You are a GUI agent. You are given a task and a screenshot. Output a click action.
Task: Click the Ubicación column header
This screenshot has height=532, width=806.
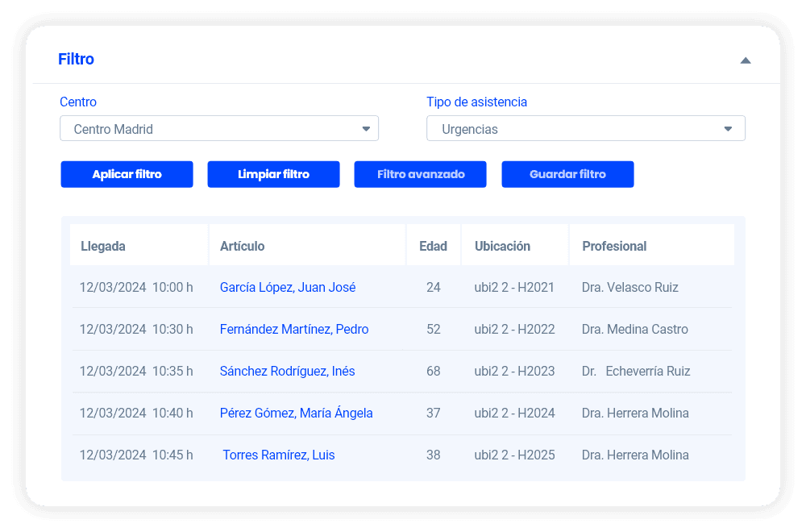tap(502, 246)
